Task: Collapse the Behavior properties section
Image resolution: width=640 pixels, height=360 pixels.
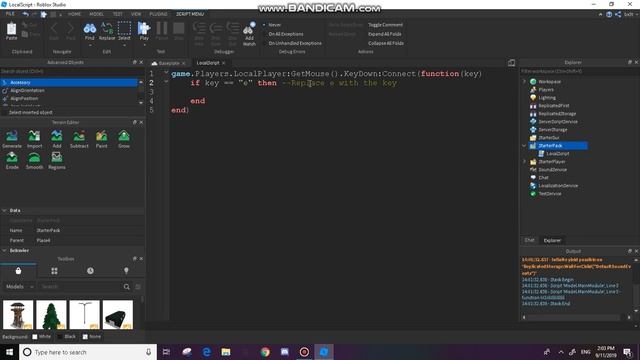Action: tap(4, 250)
